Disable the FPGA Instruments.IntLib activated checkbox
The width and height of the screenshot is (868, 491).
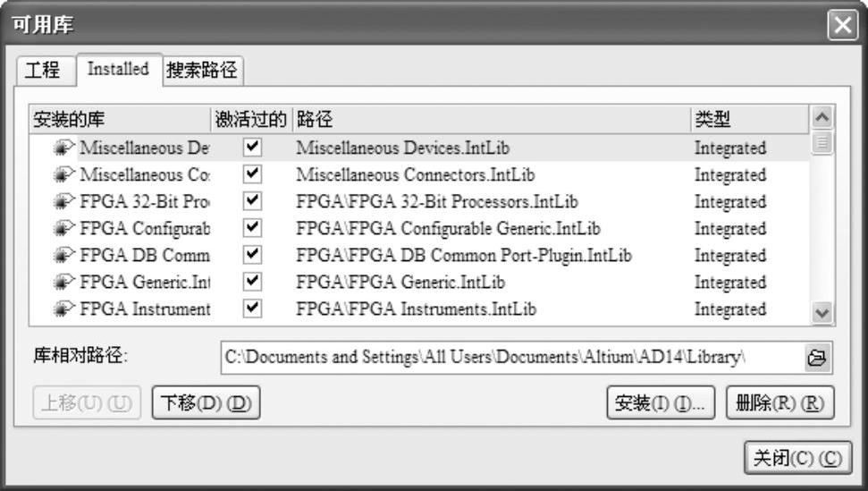click(253, 309)
